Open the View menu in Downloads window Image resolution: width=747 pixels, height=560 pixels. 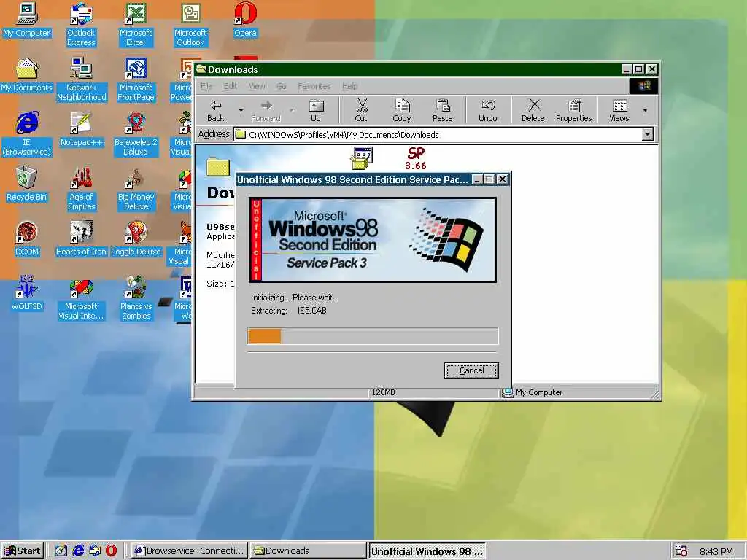pyautogui.click(x=257, y=86)
